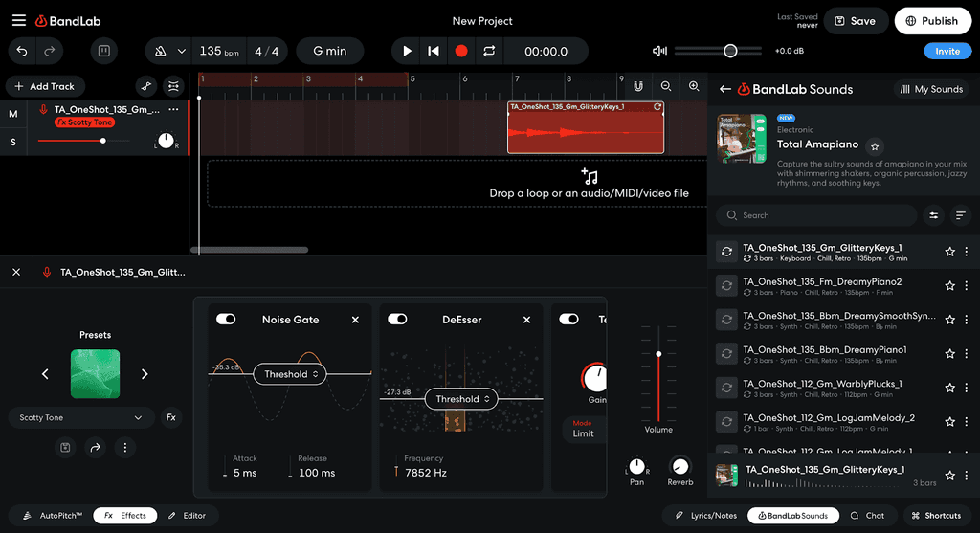Click the Fx Scotty Tone track badge
The width and height of the screenshot is (980, 533).
pos(84,122)
